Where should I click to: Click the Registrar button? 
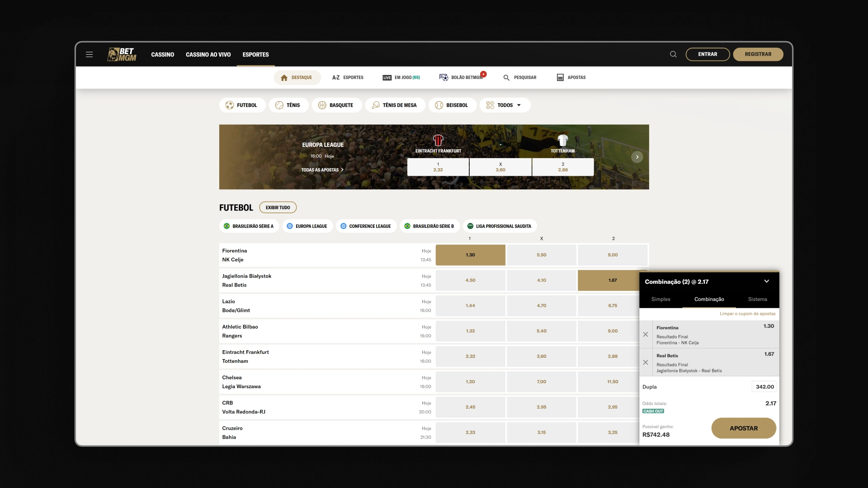click(758, 54)
